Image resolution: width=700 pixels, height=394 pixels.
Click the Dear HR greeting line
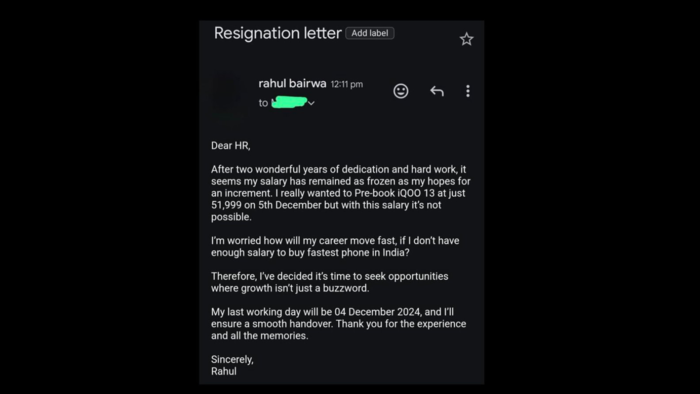[230, 145]
